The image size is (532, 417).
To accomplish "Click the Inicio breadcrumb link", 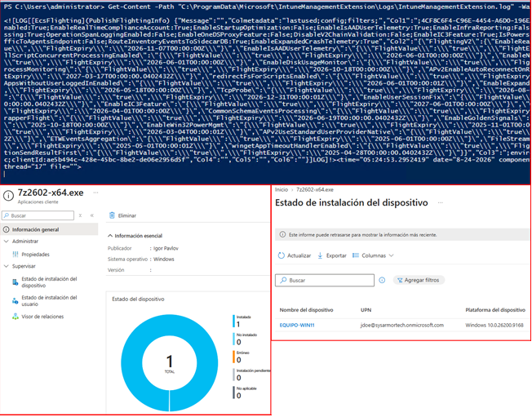I will click(282, 189).
